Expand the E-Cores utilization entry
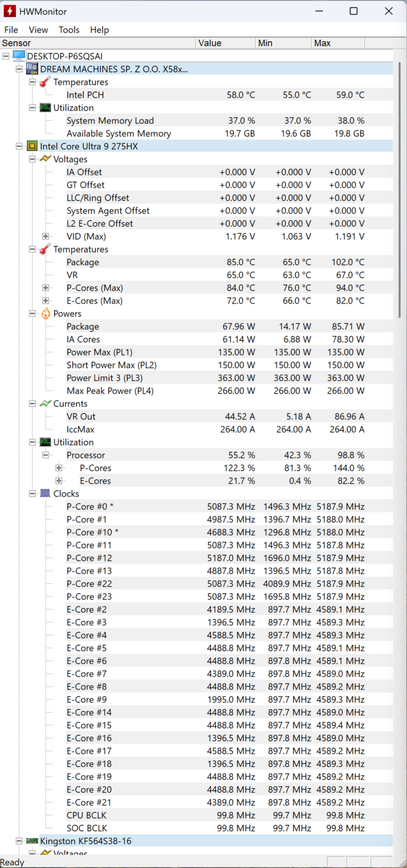Viewport: 407px width, 868px height. click(59, 481)
